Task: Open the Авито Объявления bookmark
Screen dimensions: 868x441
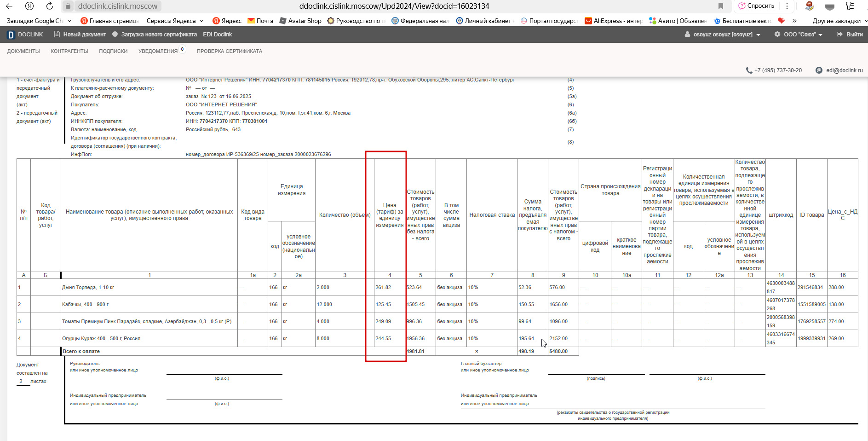Action: click(x=678, y=21)
